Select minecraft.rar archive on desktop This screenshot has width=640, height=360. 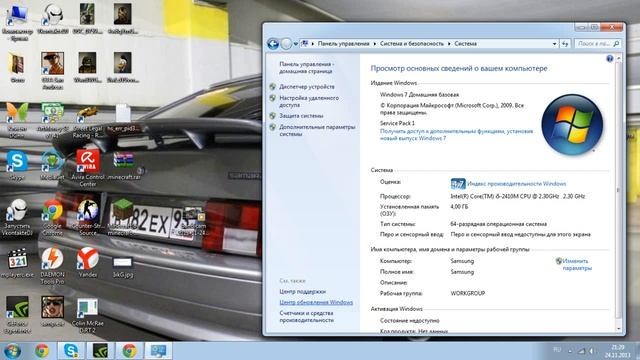(x=123, y=166)
